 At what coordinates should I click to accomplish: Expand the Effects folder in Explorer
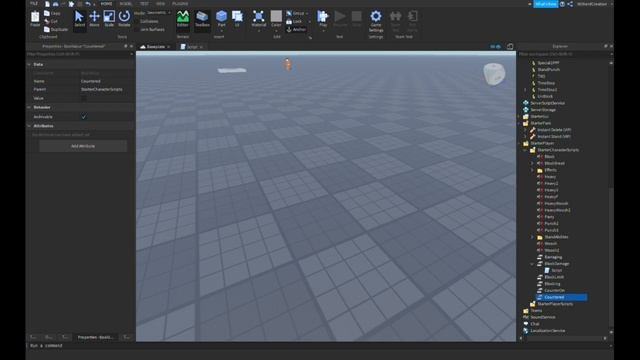click(532, 170)
